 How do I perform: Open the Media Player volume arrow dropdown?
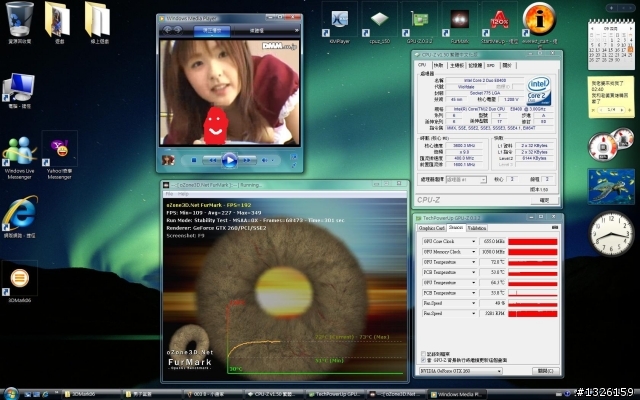(x=273, y=160)
